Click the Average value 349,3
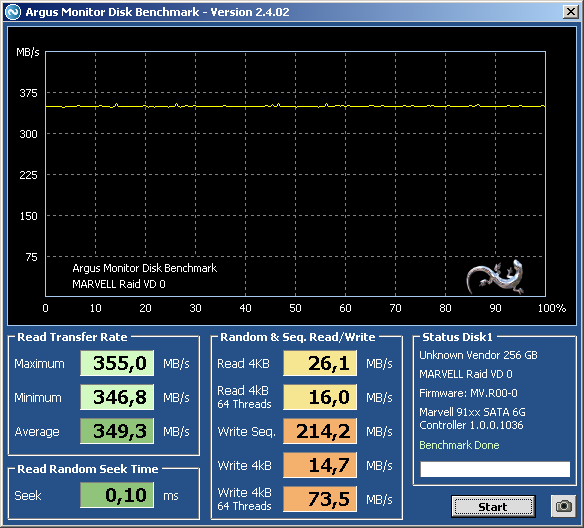Image resolution: width=584 pixels, height=528 pixels. pyautogui.click(x=117, y=431)
